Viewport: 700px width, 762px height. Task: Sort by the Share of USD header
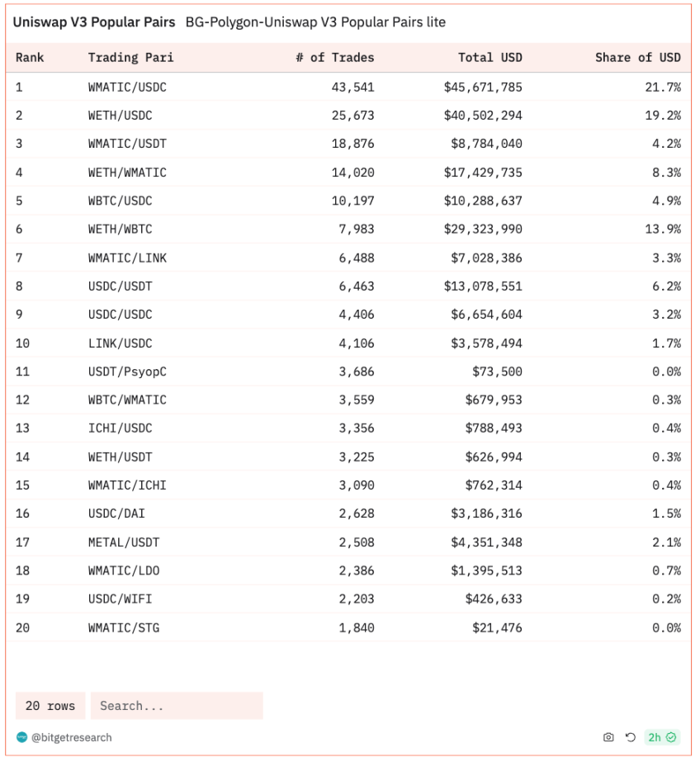click(637, 58)
